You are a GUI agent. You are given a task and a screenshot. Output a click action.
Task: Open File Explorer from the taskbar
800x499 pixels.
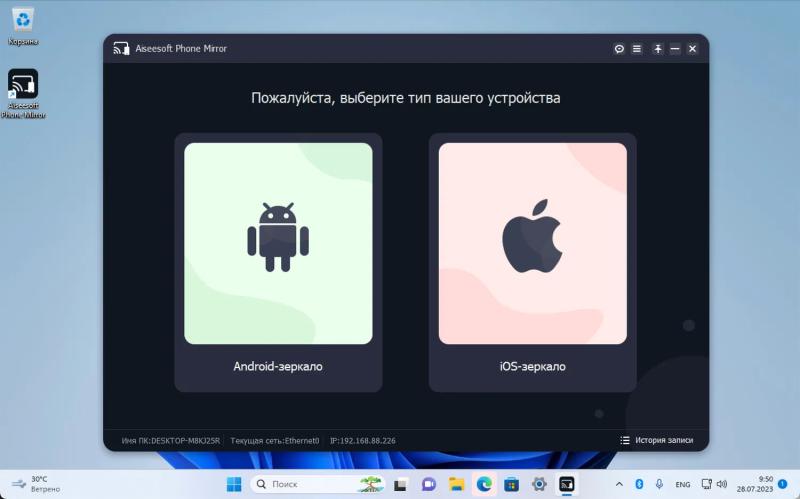pyautogui.click(x=456, y=484)
